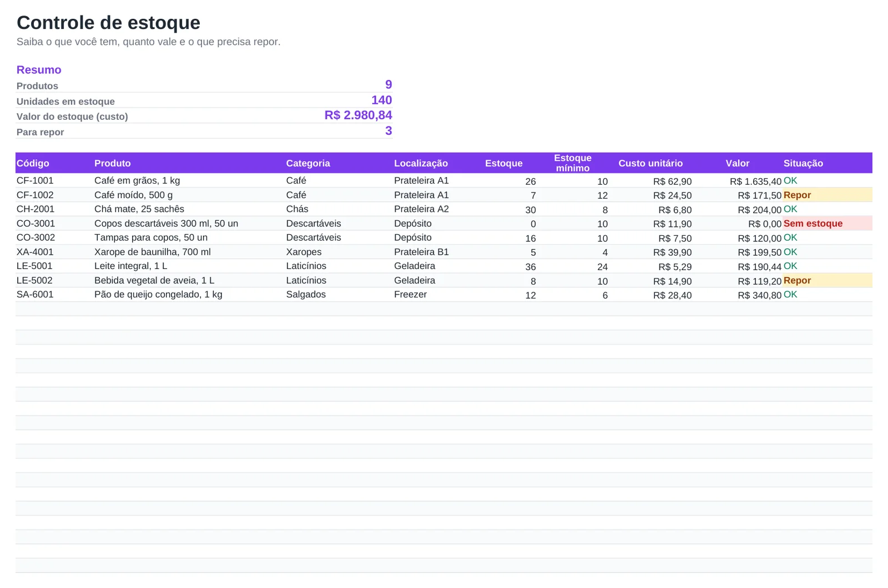
Task: Click the 'Bebida vegetal de aveia, 1 L' cell
Action: coord(154,281)
